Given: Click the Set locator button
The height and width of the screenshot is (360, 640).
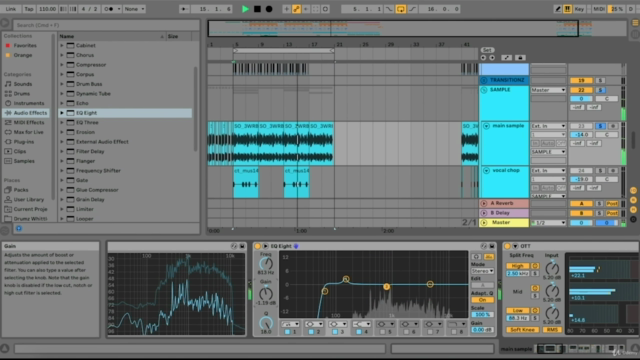Looking at the screenshot, I should 487,50.
